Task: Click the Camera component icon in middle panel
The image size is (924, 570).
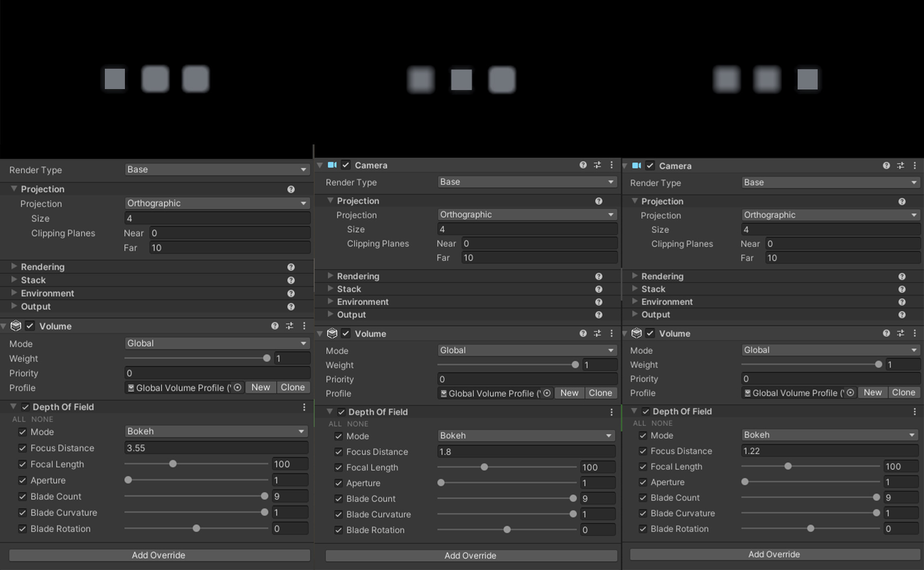Action: [x=332, y=165]
